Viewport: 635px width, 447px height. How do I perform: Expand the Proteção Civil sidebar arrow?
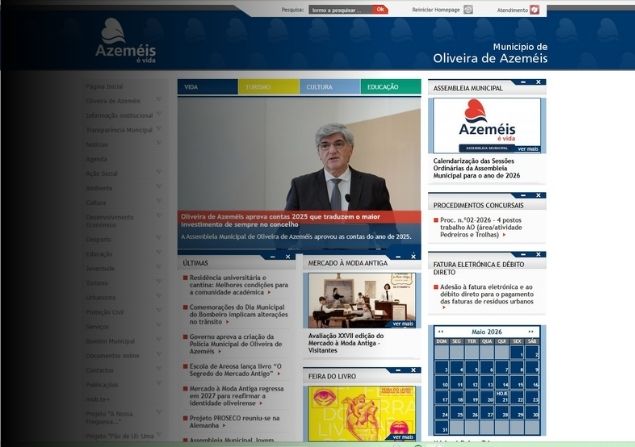[159, 311]
